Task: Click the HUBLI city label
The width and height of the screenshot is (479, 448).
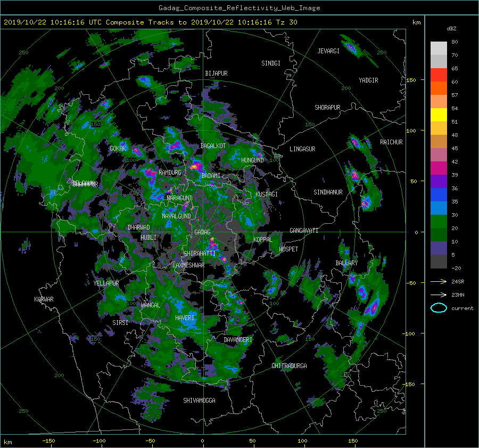Action: (148, 237)
